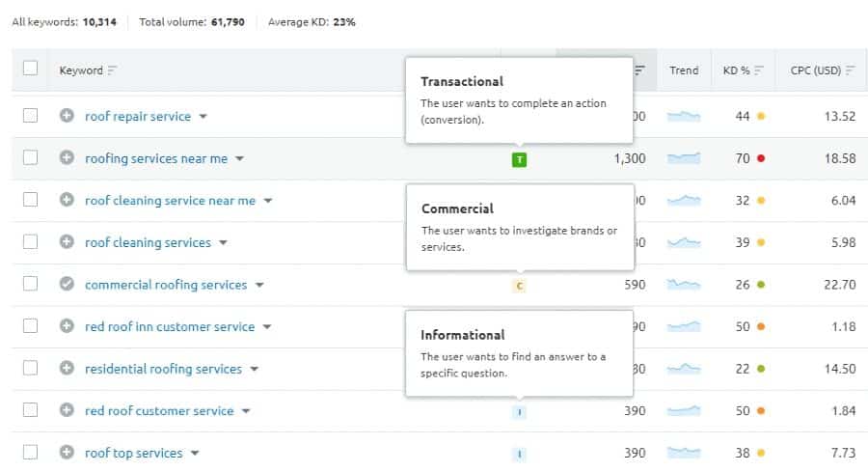Open 'red roof customer service' keyword link
Screen dimensions: 868x472
(x=159, y=411)
